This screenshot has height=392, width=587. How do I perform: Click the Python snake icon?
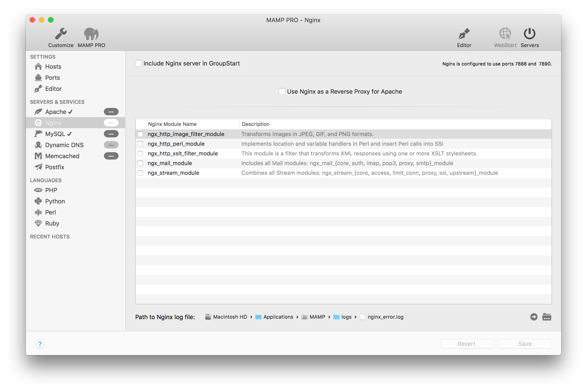(38, 201)
